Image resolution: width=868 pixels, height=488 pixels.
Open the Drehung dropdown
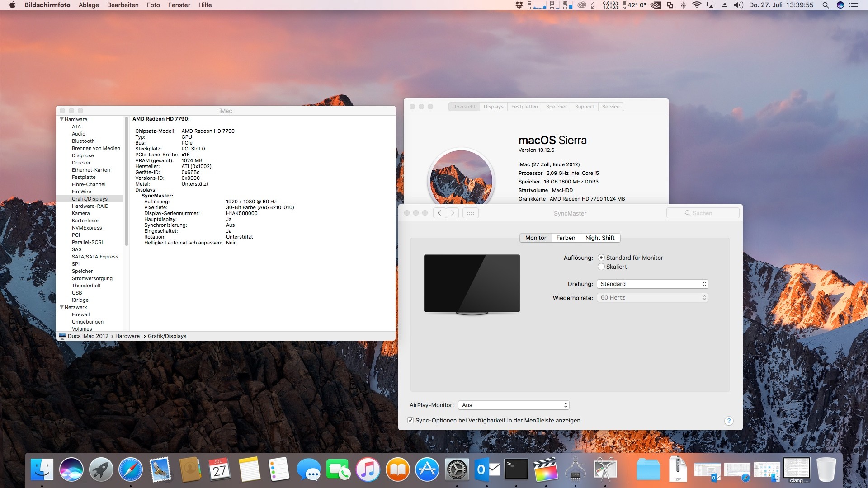[x=652, y=284]
